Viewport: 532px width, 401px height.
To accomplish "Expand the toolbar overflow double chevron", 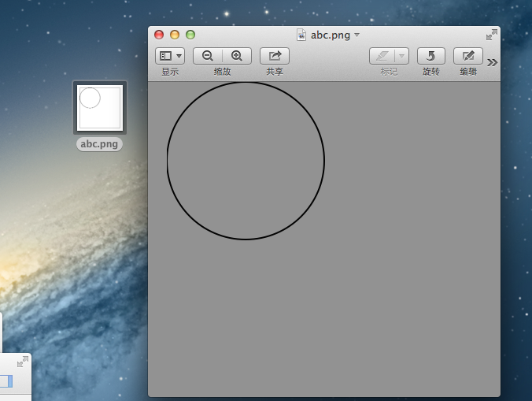I will click(x=493, y=62).
